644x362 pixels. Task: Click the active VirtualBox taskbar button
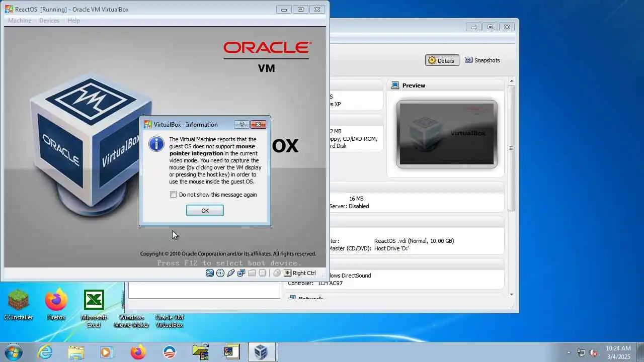pyautogui.click(x=262, y=352)
